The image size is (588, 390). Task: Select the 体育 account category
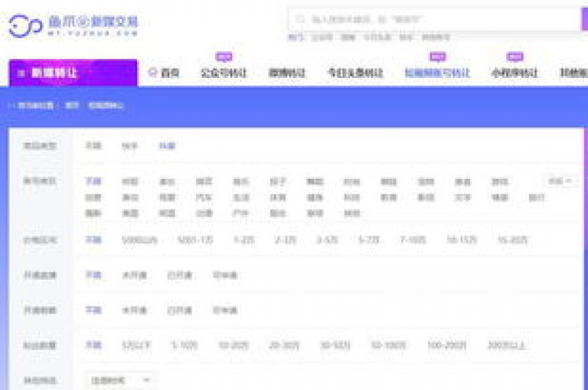[278, 197]
